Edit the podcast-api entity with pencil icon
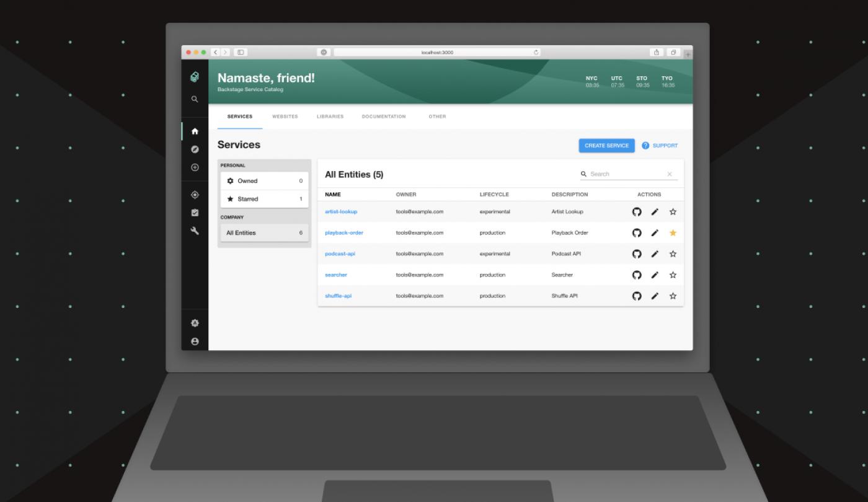Image resolution: width=868 pixels, height=502 pixels. (x=655, y=254)
